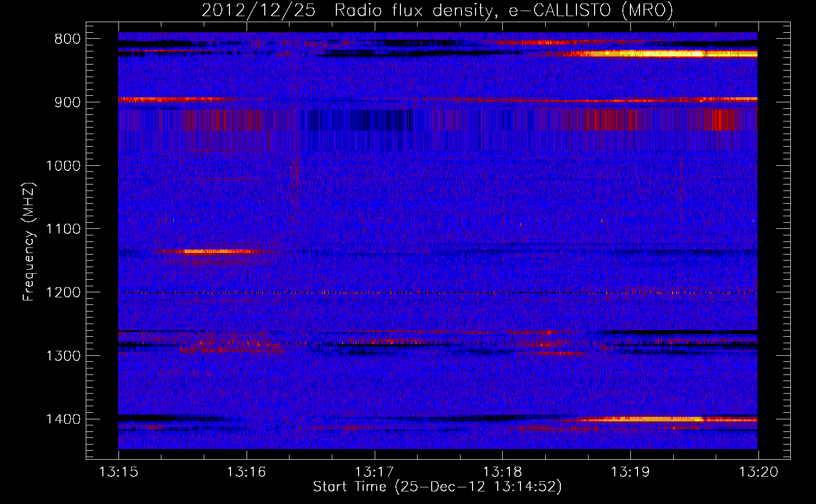This screenshot has height=504, width=816.
Task: Click the 900 frequency tick label
Action: (x=66, y=102)
